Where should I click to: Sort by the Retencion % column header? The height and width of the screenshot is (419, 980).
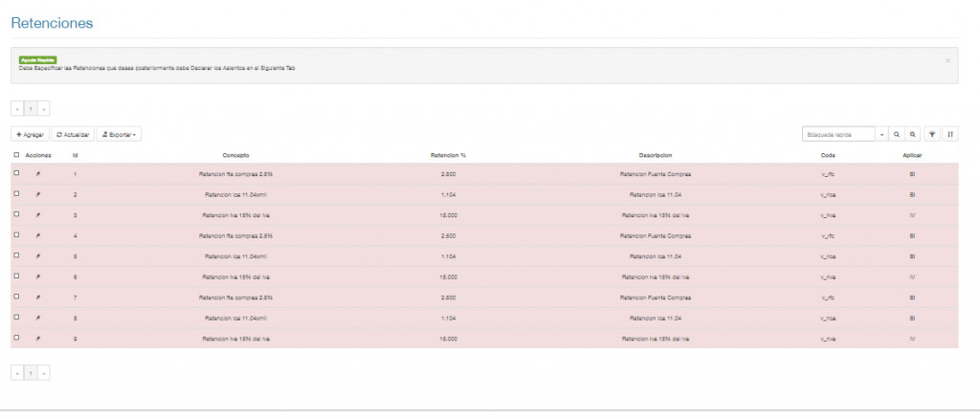[x=448, y=154]
